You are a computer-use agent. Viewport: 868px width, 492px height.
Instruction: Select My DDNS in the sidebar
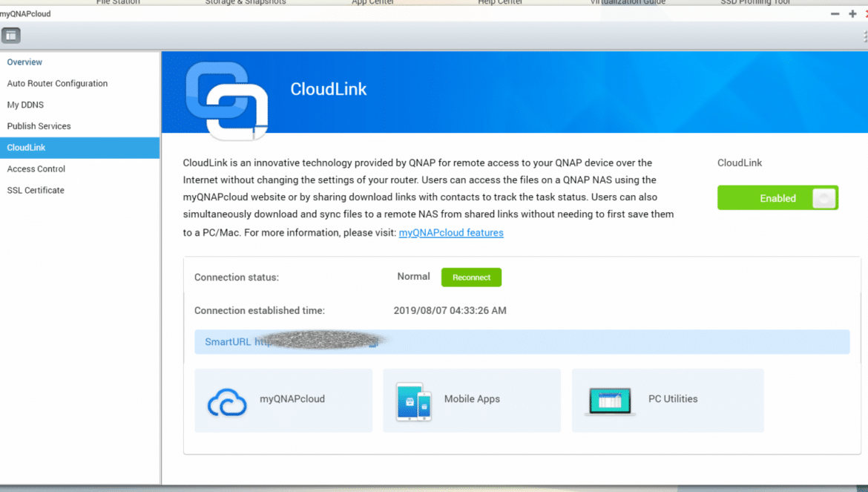pyautogui.click(x=25, y=105)
